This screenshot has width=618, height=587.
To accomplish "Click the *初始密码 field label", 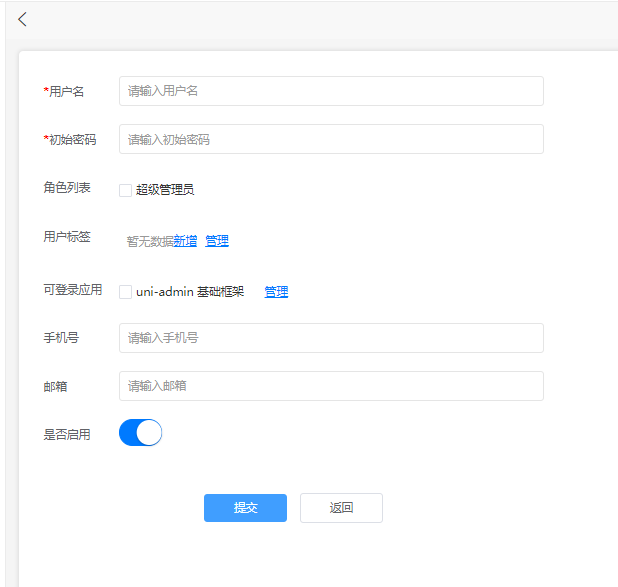I will click(x=70, y=140).
